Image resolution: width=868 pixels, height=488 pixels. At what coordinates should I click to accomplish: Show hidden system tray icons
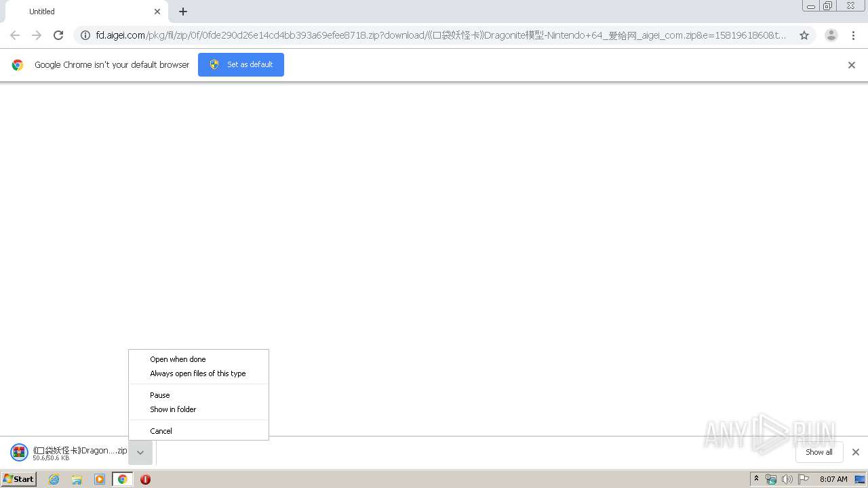757,479
